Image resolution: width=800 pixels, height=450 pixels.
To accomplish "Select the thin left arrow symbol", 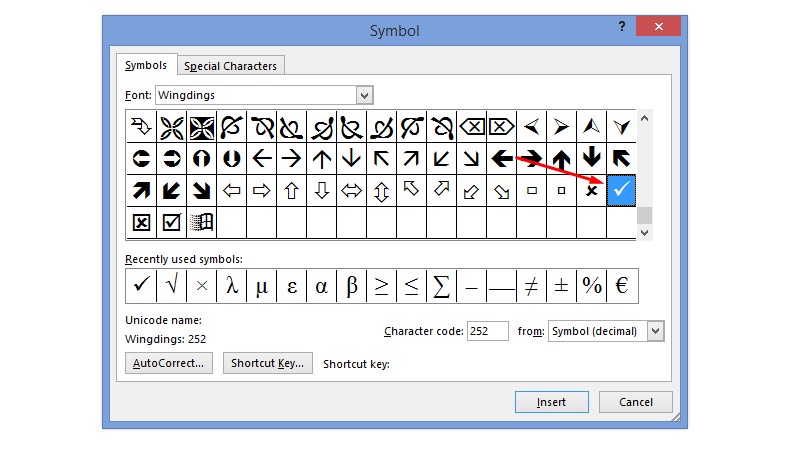I will [262, 159].
